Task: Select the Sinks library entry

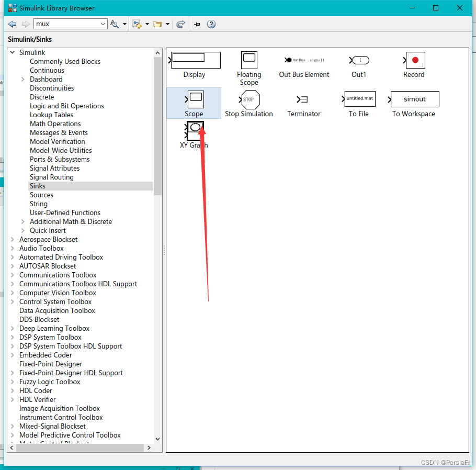Action: point(91,186)
